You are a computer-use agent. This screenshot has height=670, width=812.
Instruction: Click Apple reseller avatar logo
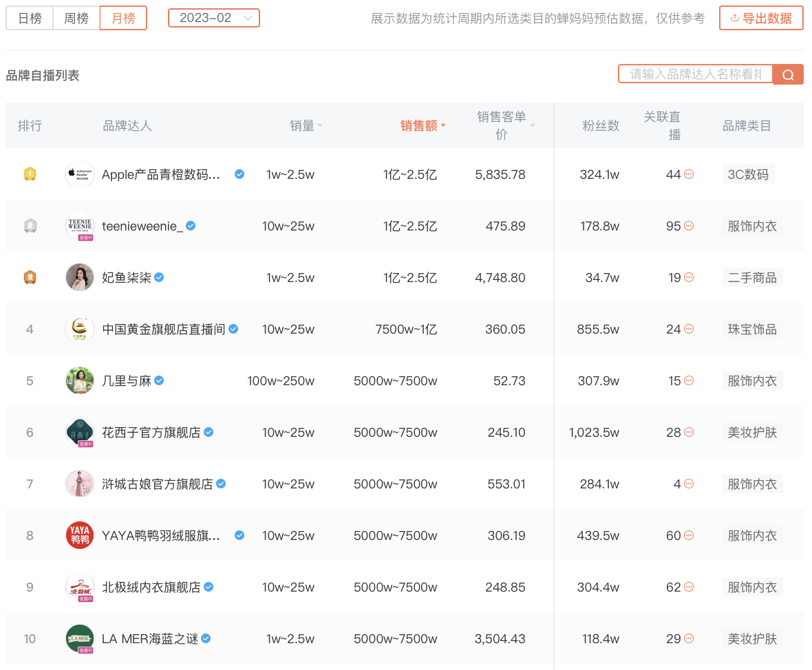point(80,174)
